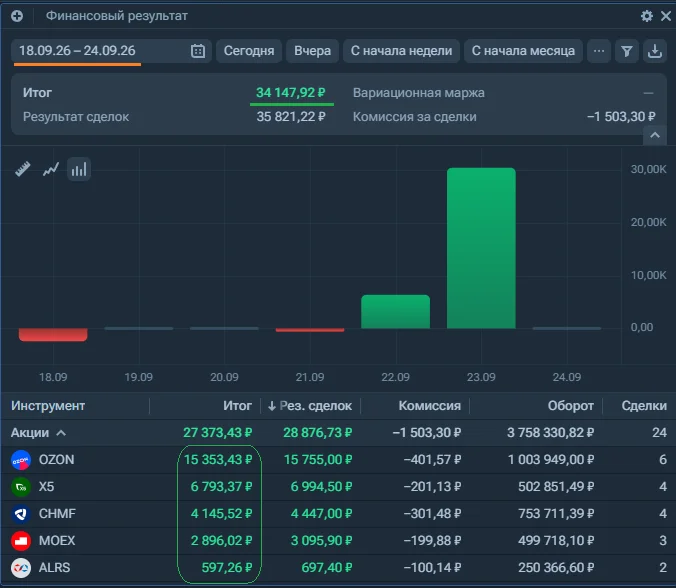Open the calendar date picker icon

(x=197, y=51)
